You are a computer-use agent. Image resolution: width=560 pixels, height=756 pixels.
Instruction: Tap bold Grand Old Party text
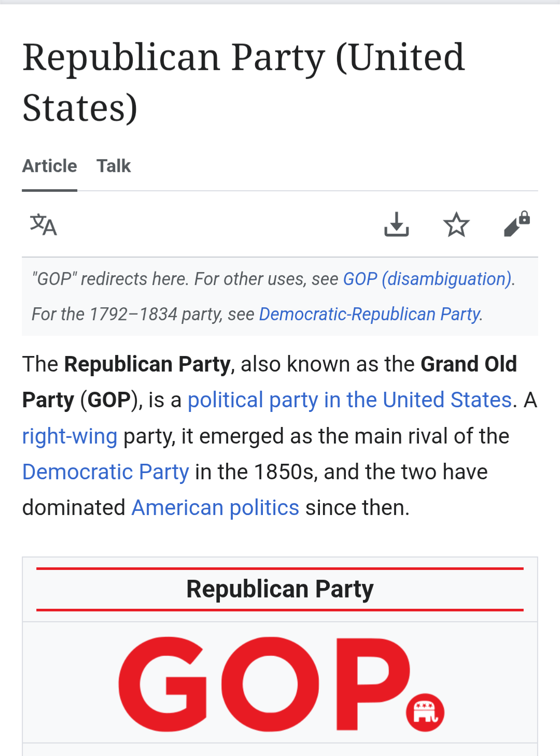468,364
